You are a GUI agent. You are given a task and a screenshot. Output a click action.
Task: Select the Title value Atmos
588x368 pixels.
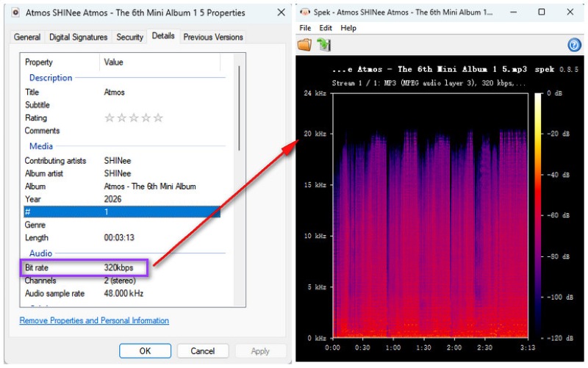114,93
